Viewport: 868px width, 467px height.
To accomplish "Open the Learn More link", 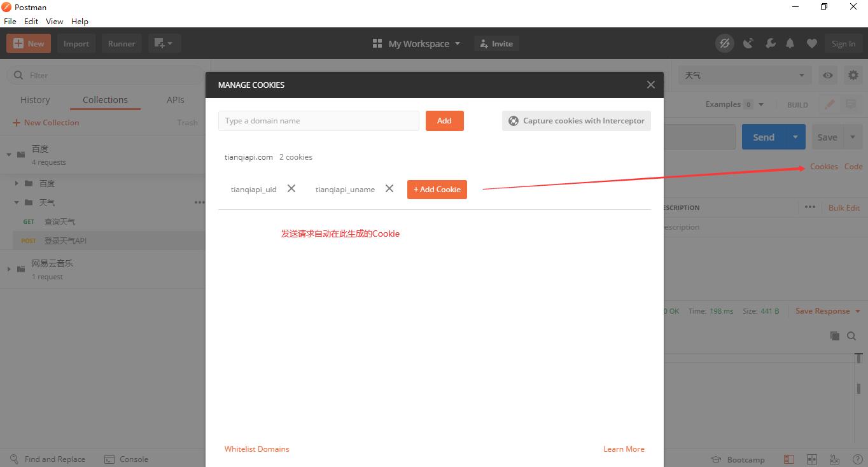I will coord(624,449).
